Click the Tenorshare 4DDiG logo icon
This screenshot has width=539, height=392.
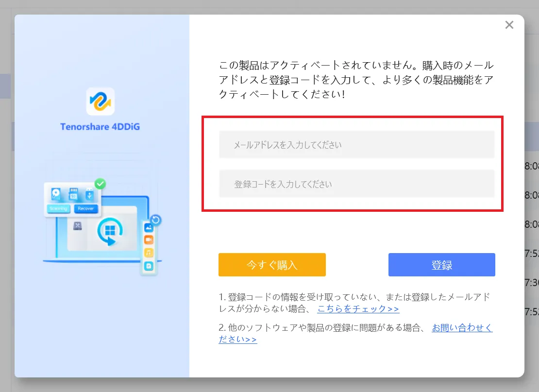pos(100,100)
